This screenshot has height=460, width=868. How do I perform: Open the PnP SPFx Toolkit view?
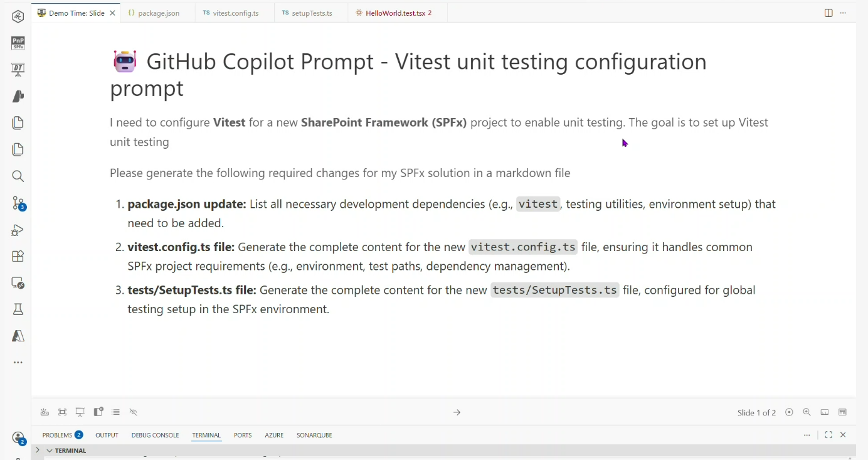[18, 43]
